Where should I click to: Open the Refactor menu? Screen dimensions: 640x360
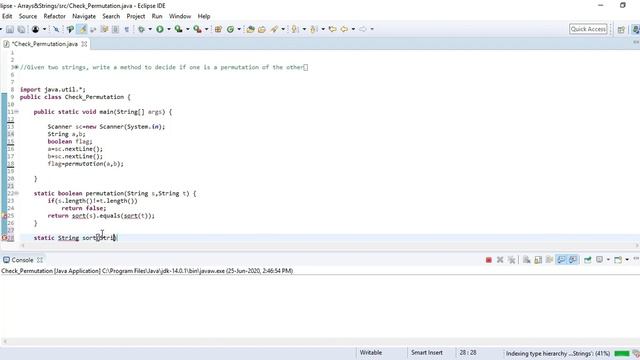(x=55, y=16)
